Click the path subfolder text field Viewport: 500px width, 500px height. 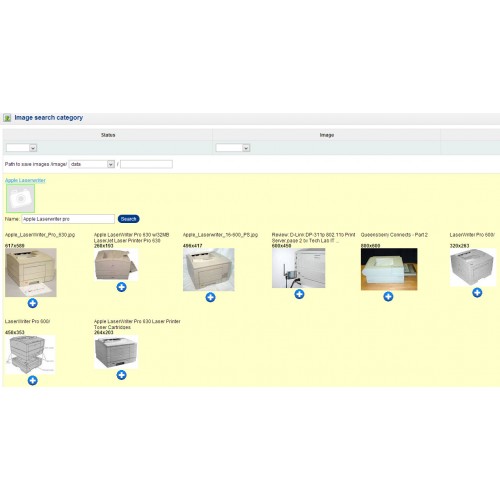146,164
